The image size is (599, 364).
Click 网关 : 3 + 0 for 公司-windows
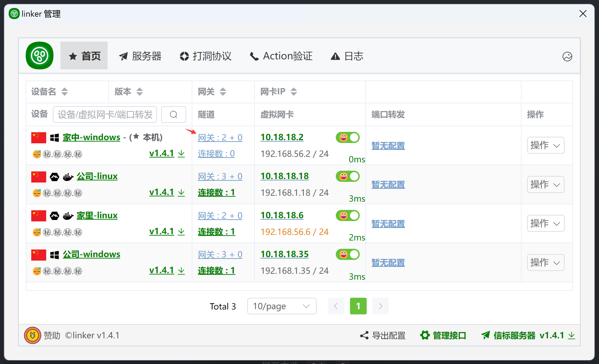[220, 255]
